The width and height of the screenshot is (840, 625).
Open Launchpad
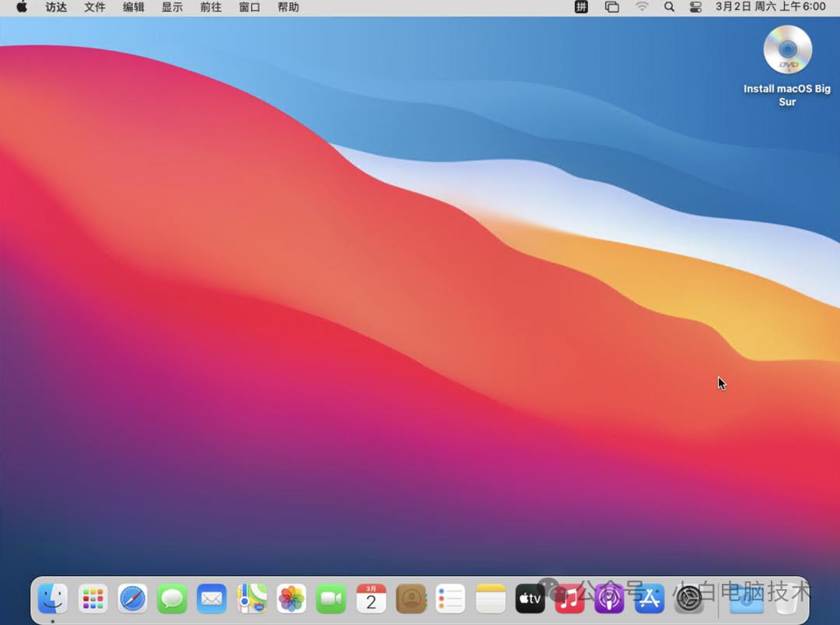coord(93,599)
